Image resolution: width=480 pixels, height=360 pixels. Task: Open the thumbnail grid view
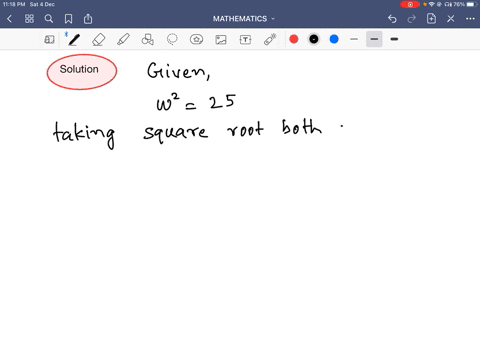[29, 19]
